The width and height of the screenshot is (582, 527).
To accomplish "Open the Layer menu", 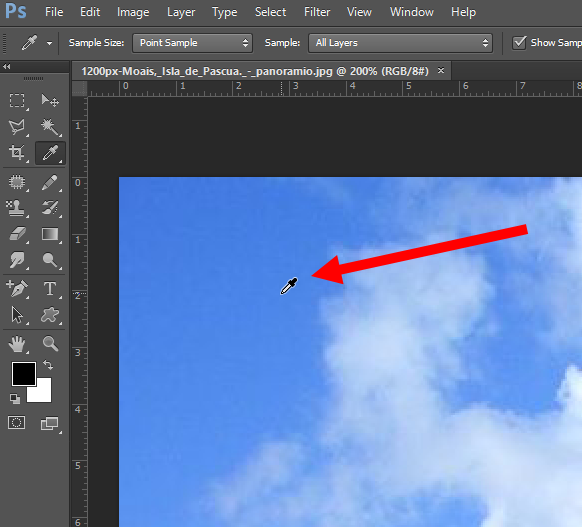I will tap(181, 12).
